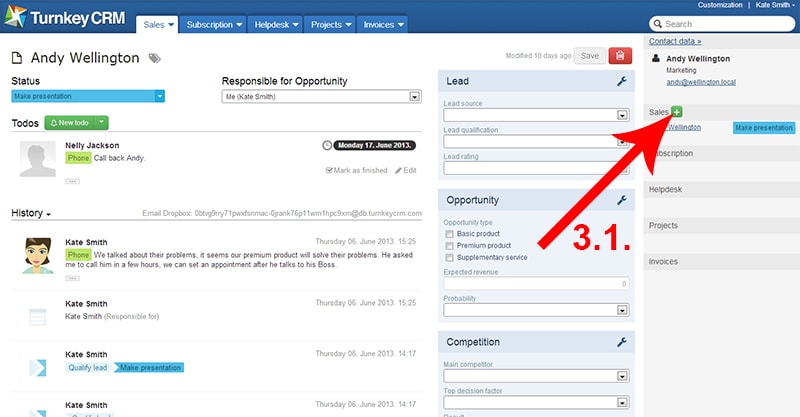This screenshot has height=417, width=800.
Task: Open Opportunity panel wrench settings
Action: pyautogui.click(x=621, y=200)
